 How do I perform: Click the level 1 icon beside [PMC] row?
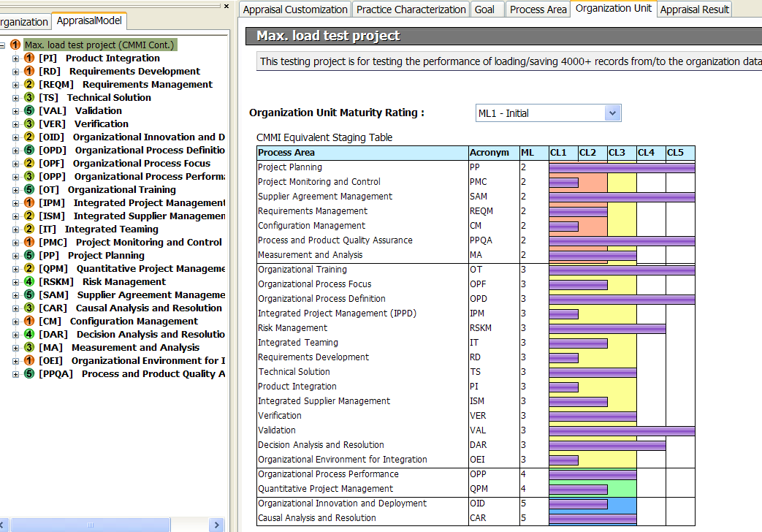pos(29,242)
